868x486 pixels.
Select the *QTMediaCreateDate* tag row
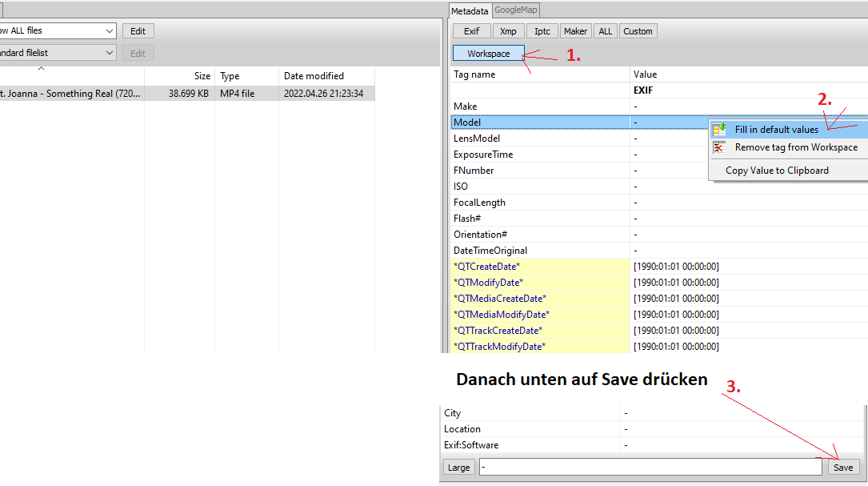658,299
